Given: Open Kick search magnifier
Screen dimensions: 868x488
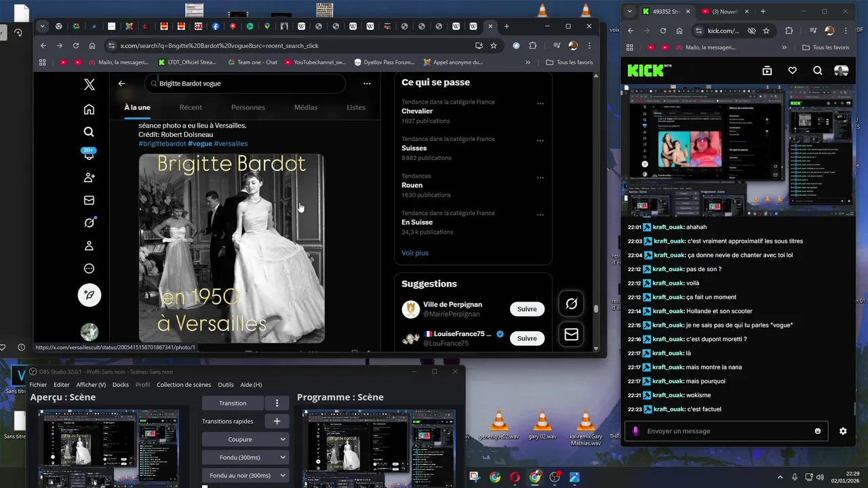Looking at the screenshot, I should pos(817,70).
